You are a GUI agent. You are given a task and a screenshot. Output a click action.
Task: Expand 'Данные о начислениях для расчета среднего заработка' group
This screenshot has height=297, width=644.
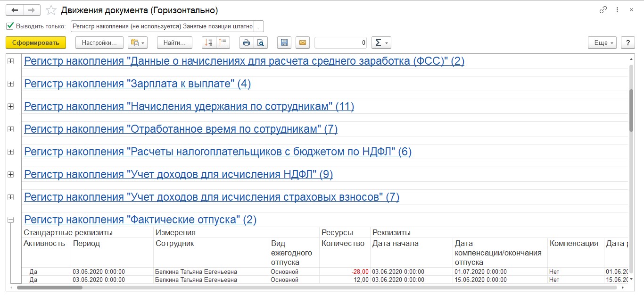pyautogui.click(x=10, y=61)
